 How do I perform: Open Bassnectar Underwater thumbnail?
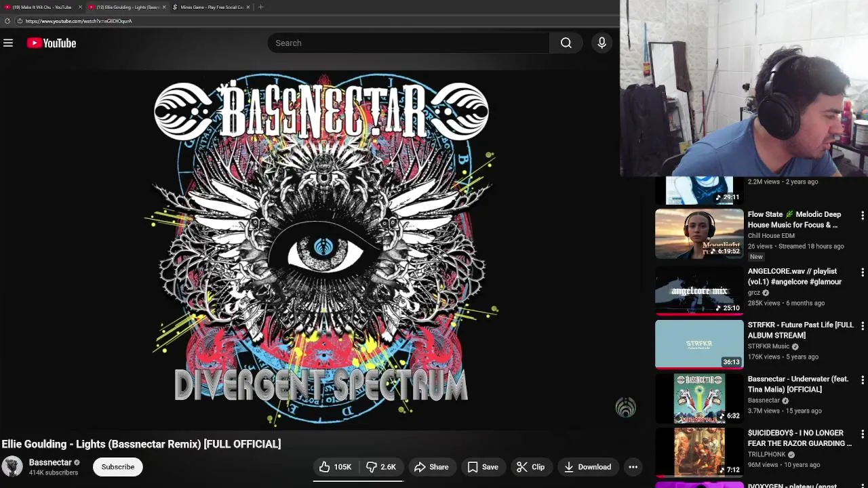coord(699,399)
